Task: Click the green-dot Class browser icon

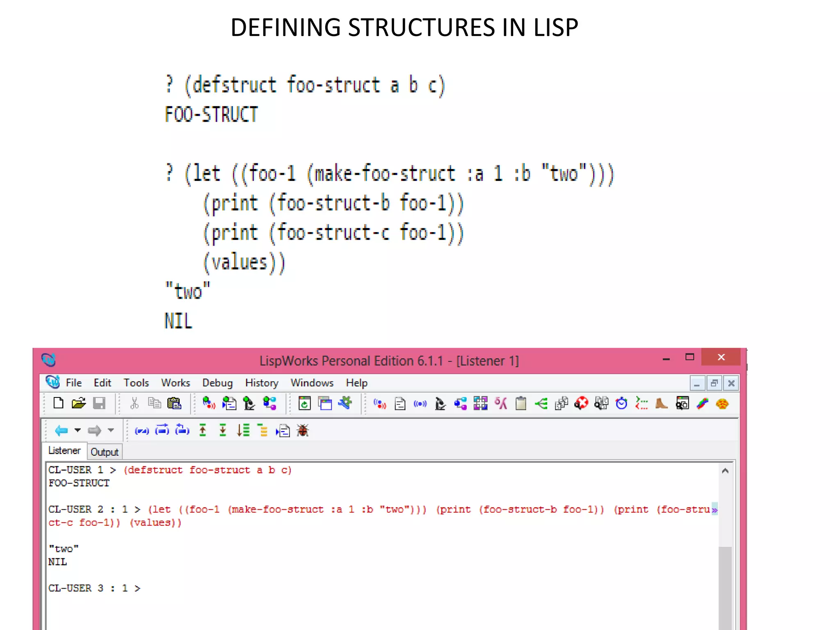Action: point(269,404)
